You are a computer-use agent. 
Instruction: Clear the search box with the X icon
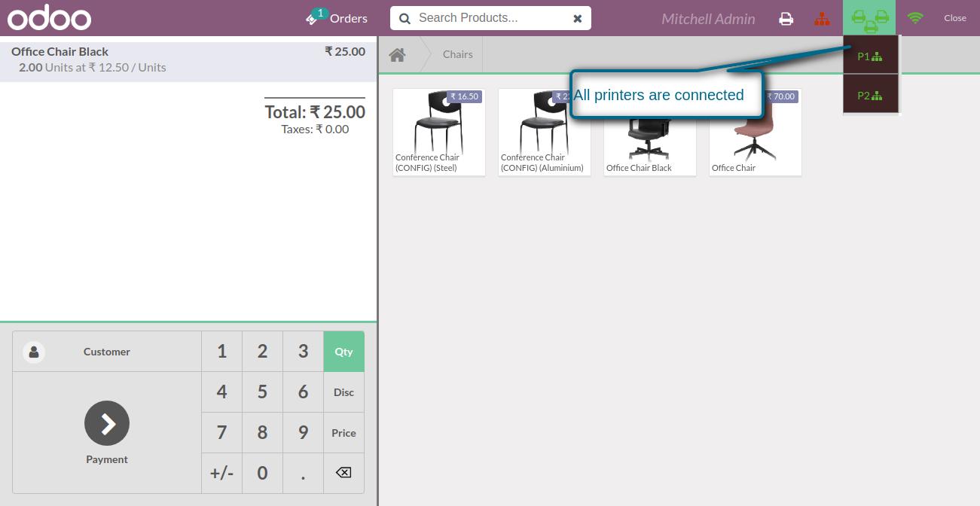pyautogui.click(x=578, y=18)
